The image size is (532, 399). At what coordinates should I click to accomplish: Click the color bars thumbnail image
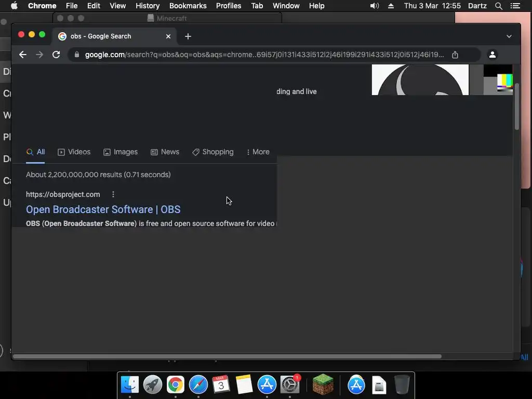498,79
